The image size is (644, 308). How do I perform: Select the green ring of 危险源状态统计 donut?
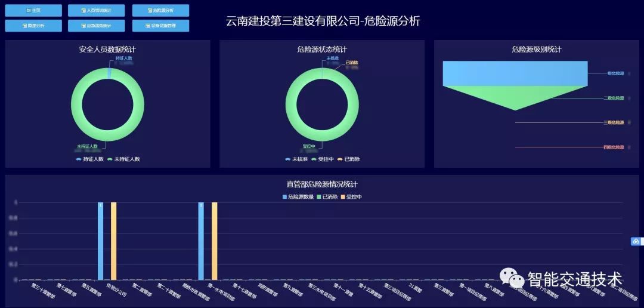[x=291, y=105]
